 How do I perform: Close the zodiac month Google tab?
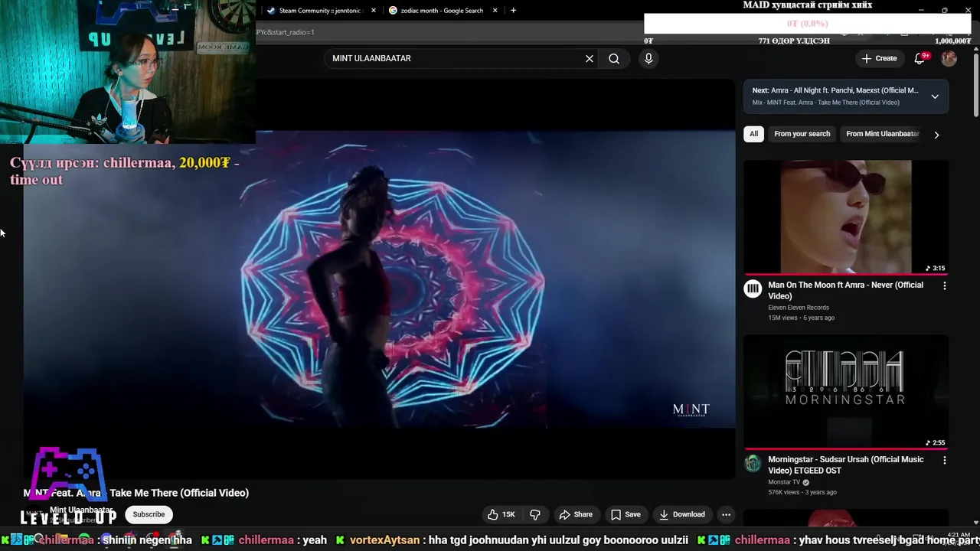(x=495, y=11)
